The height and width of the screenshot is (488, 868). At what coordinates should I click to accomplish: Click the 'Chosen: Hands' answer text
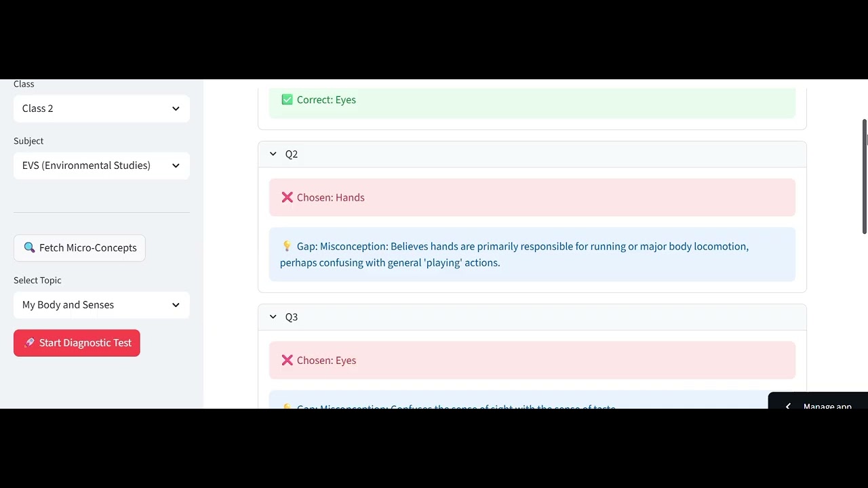pos(331,197)
